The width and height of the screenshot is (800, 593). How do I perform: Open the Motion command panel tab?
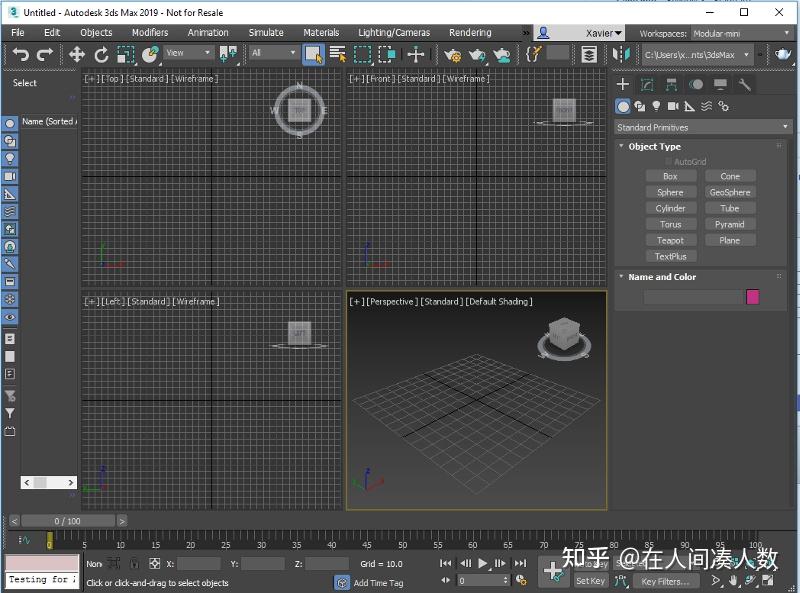pyautogui.click(x=696, y=84)
